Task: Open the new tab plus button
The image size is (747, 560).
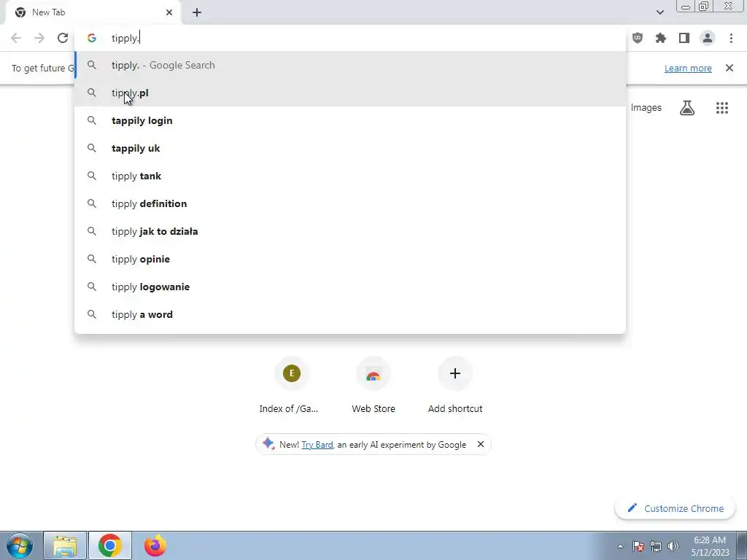Action: (197, 12)
